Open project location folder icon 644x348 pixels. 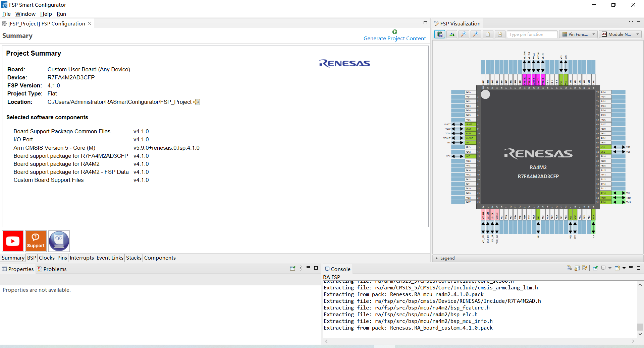tap(197, 102)
